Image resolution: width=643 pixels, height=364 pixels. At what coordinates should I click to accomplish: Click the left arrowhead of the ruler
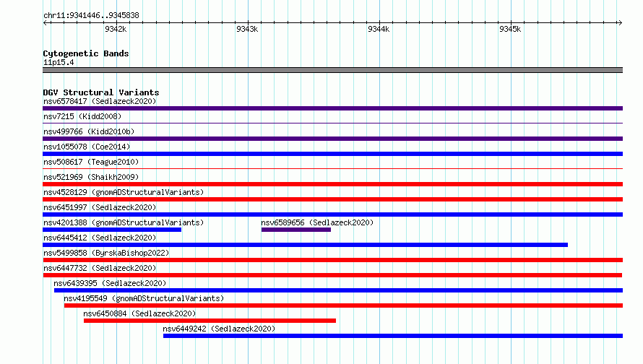tap(45, 22)
